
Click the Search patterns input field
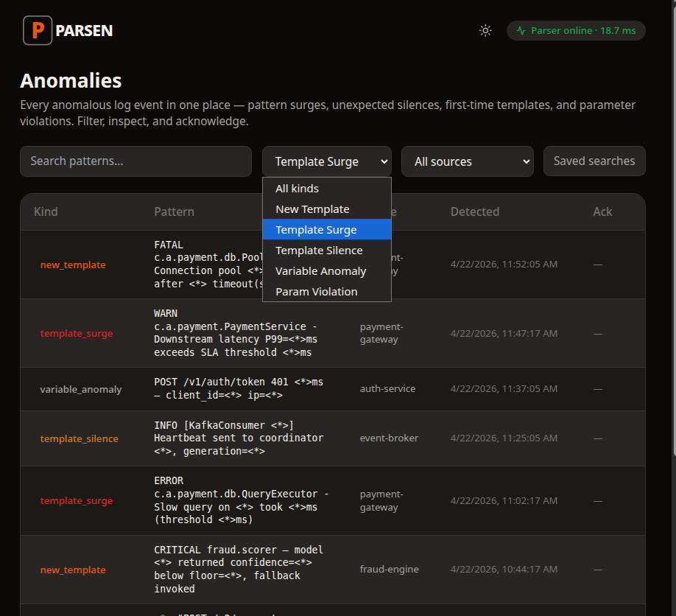135,161
